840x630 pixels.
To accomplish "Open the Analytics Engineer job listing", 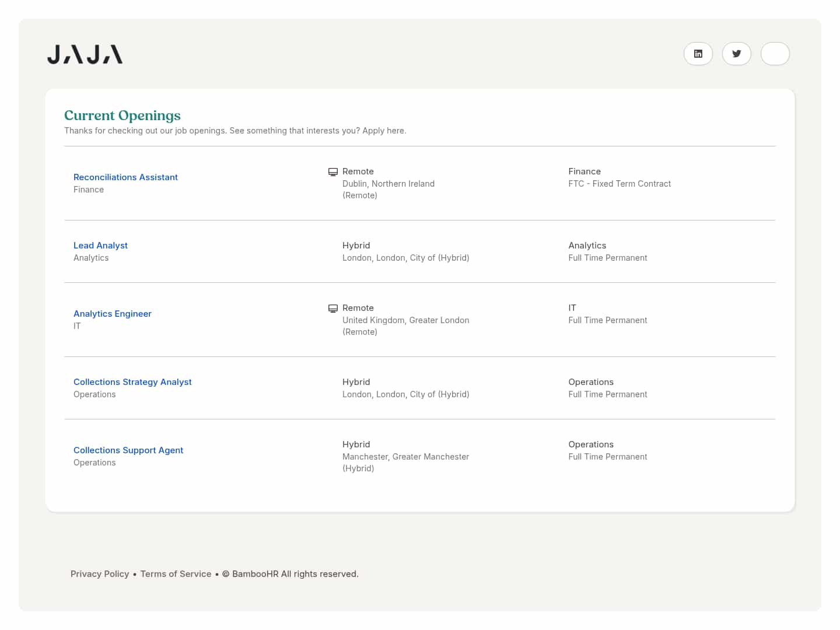I will [x=113, y=314].
